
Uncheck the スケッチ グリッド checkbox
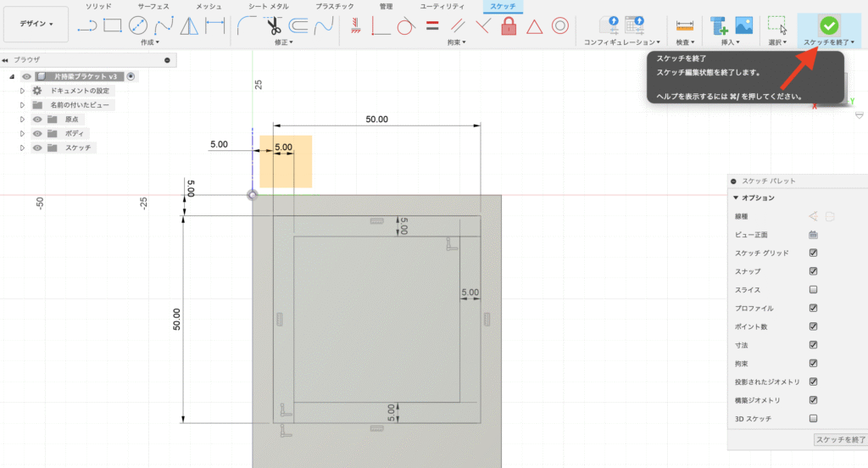point(814,253)
